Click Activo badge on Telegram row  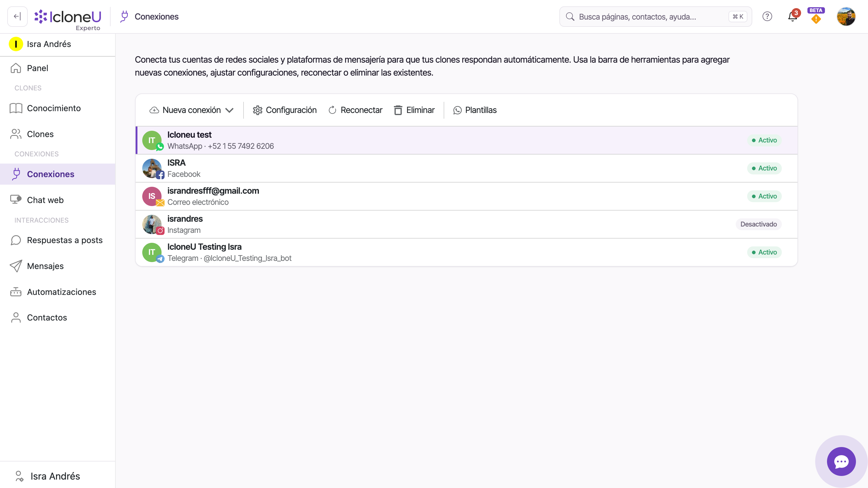[x=764, y=252]
